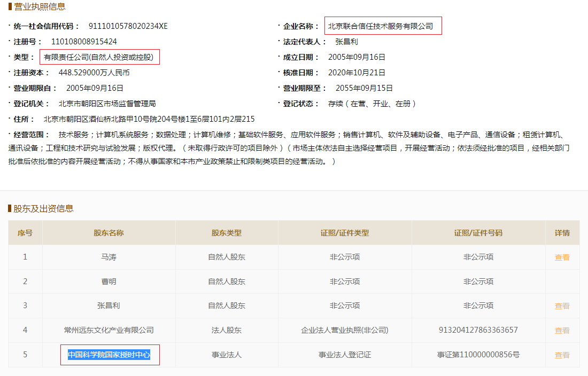Open details link for shareholder 马涛
The width and height of the screenshot is (588, 376).
(562, 257)
